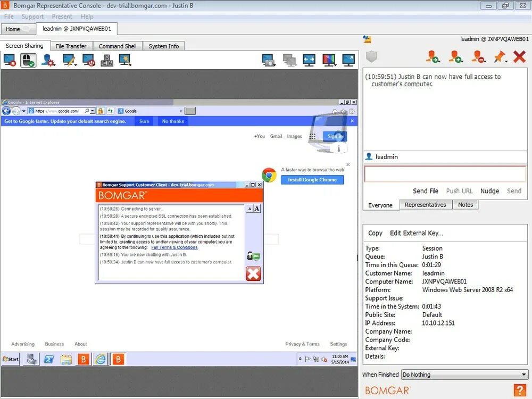Click the customer client screen-share chat icon
Screen dimensions: 532x399
(253, 256)
